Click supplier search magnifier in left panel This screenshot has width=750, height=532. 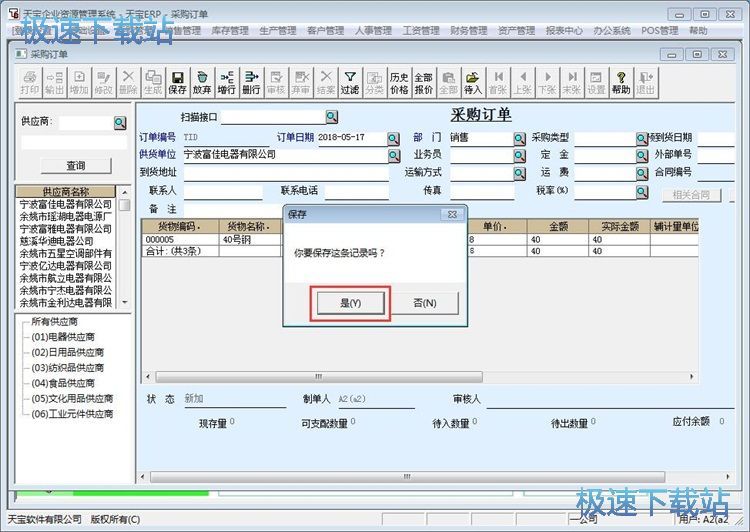120,123
